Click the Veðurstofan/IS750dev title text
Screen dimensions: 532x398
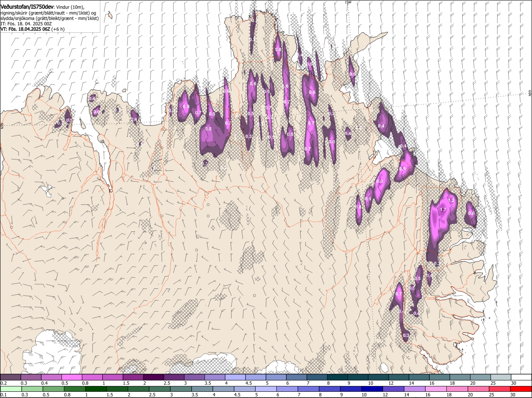(x=27, y=7)
